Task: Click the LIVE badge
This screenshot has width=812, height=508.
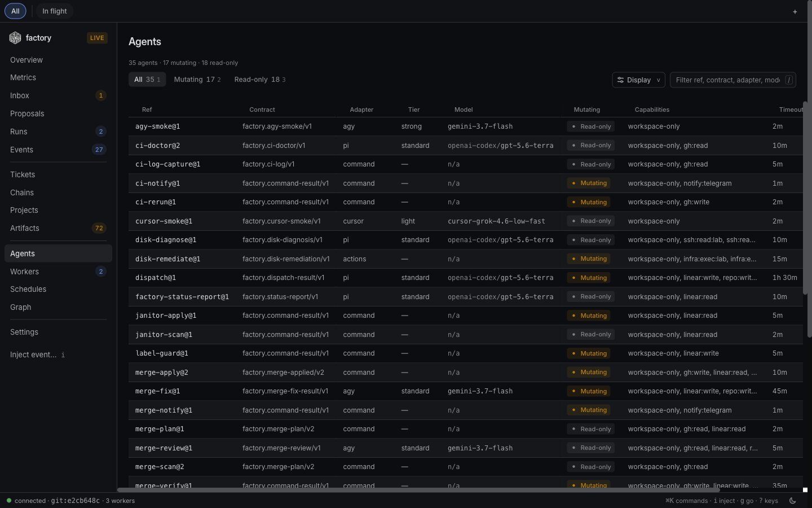Action: tap(97, 38)
